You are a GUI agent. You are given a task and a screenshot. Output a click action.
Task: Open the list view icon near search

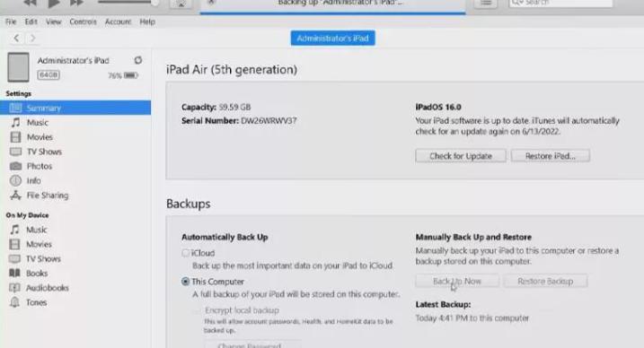point(486,4)
